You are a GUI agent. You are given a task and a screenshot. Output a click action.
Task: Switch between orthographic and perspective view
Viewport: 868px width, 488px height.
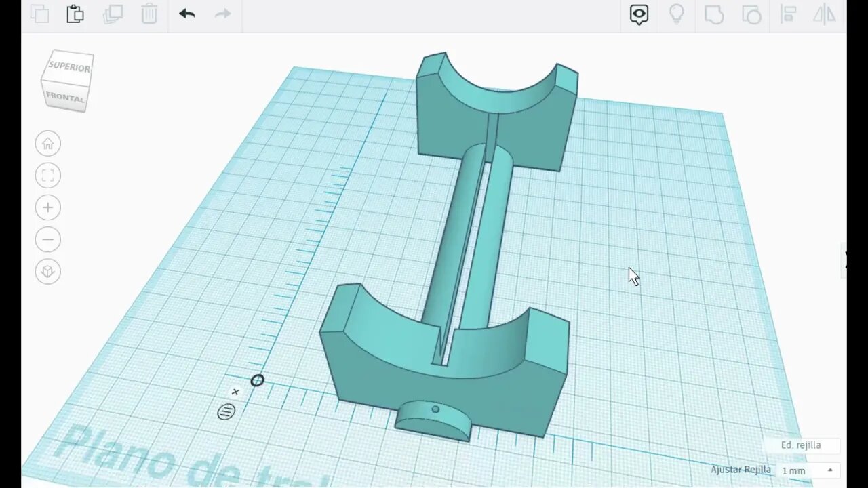pos(48,272)
